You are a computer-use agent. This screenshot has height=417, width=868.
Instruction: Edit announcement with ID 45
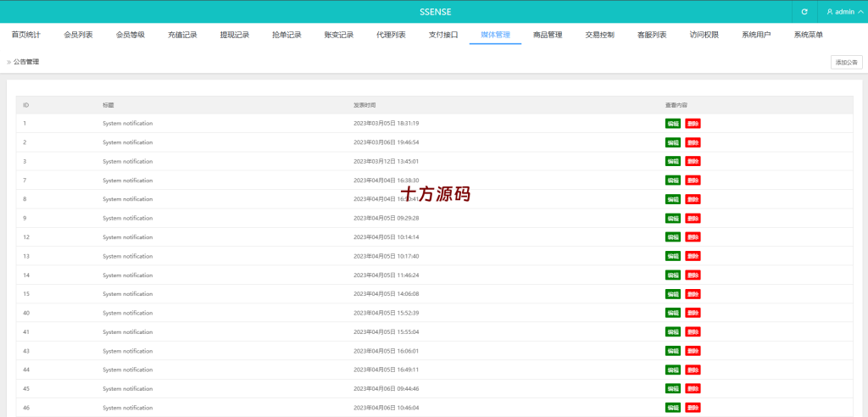672,389
